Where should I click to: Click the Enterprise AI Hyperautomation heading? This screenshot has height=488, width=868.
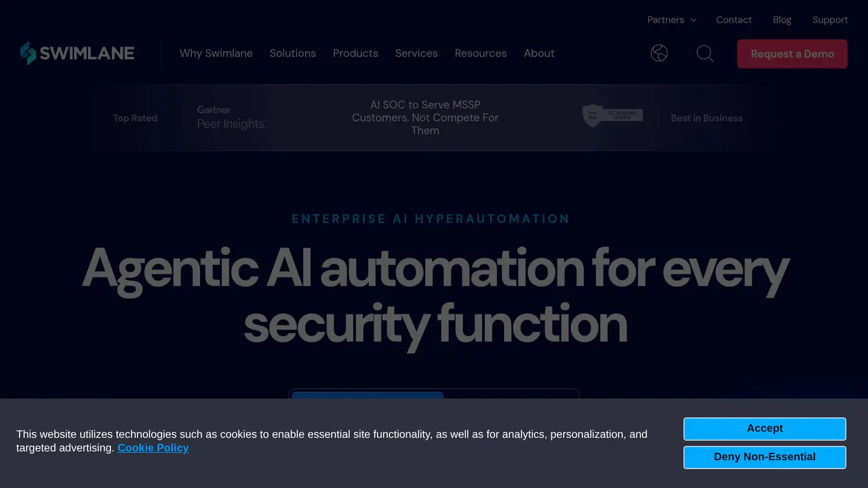click(431, 218)
